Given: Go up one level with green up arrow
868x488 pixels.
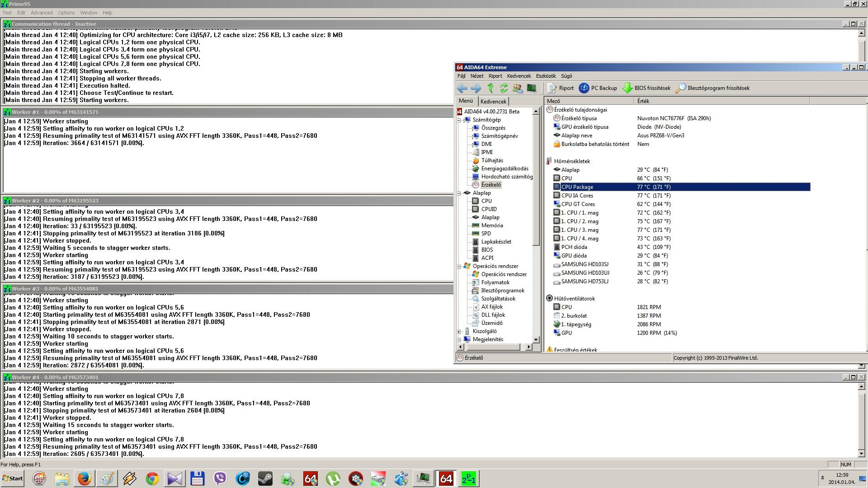Looking at the screenshot, I should (491, 88).
